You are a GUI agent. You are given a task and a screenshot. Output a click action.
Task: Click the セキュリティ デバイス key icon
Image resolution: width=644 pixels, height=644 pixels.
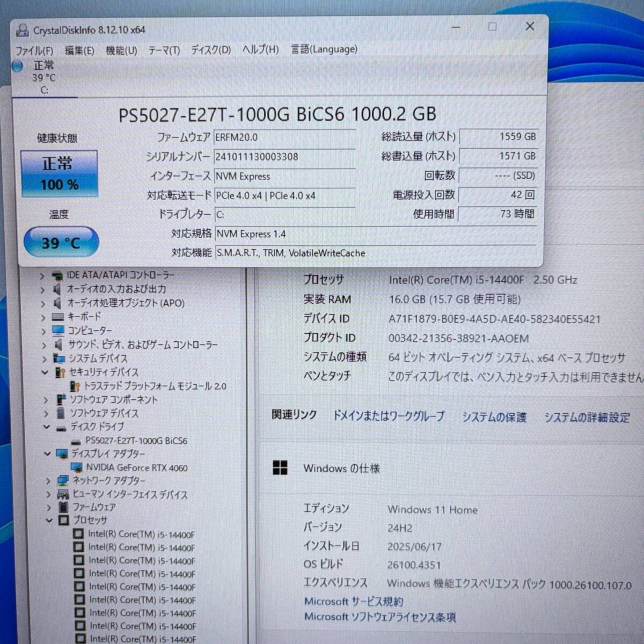point(60,372)
